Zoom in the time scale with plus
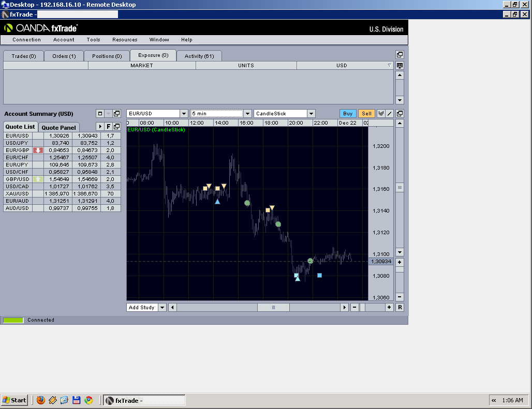532x409 pixels. 389,307
